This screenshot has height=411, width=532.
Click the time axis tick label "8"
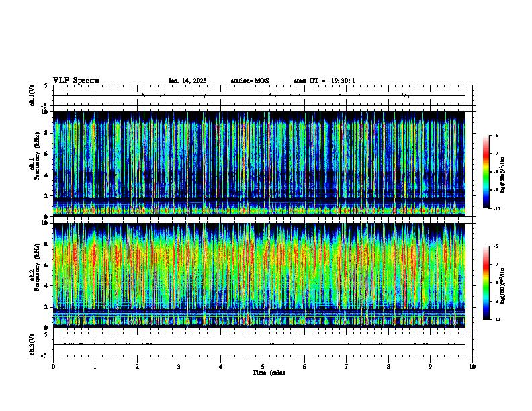click(388, 367)
